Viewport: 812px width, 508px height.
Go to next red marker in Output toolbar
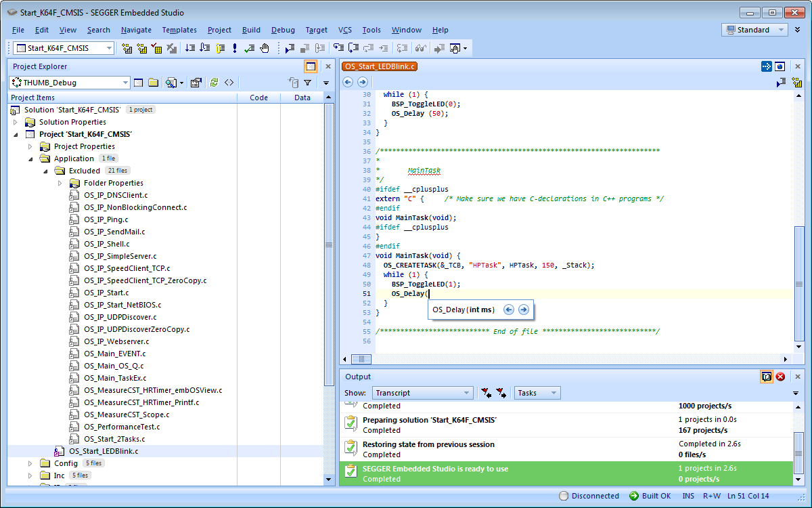tap(501, 393)
